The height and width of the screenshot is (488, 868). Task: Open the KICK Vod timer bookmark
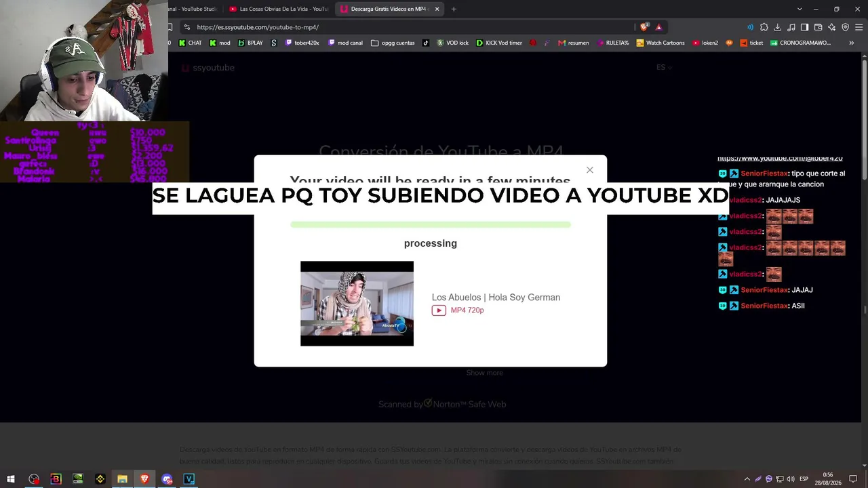click(x=499, y=43)
